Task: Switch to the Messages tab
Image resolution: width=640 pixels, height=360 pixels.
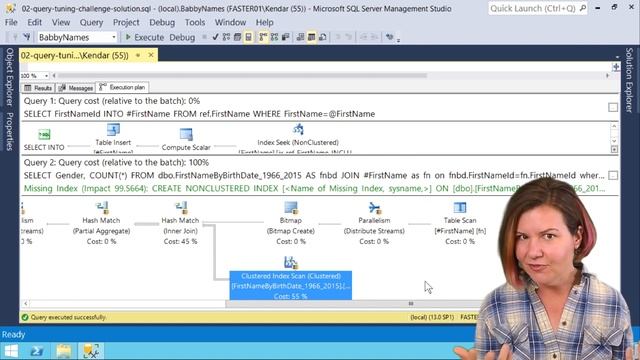Action: coord(76,88)
